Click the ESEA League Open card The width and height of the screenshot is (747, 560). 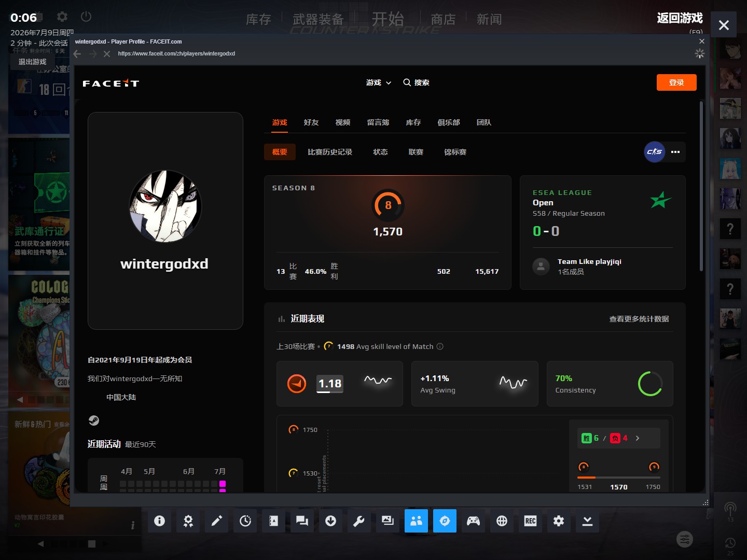pos(603,232)
